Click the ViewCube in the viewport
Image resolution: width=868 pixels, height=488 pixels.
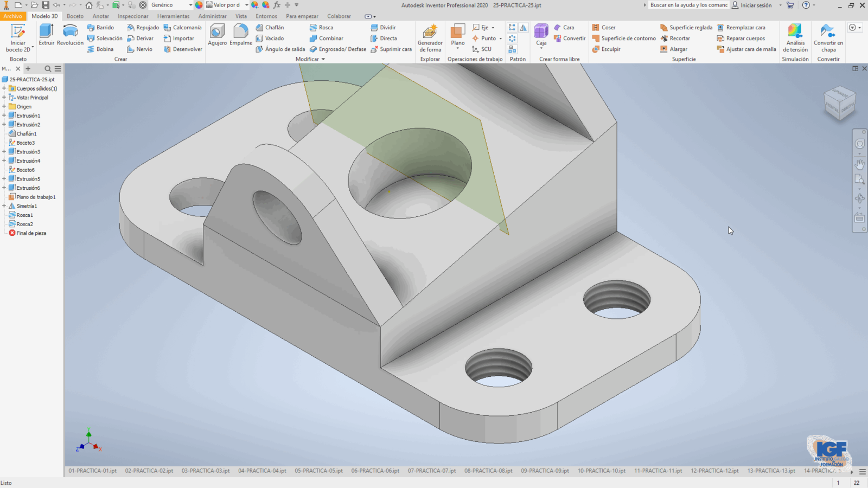pos(839,104)
